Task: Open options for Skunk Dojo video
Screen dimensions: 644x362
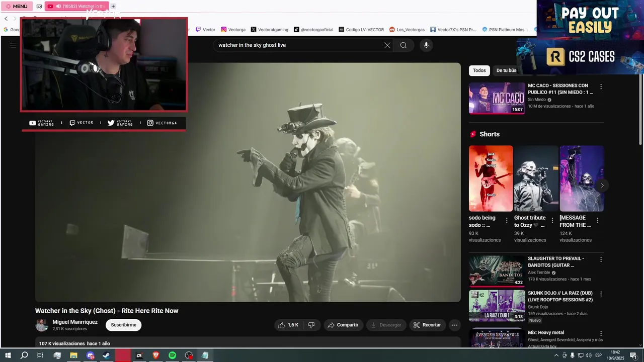Action: click(601, 294)
